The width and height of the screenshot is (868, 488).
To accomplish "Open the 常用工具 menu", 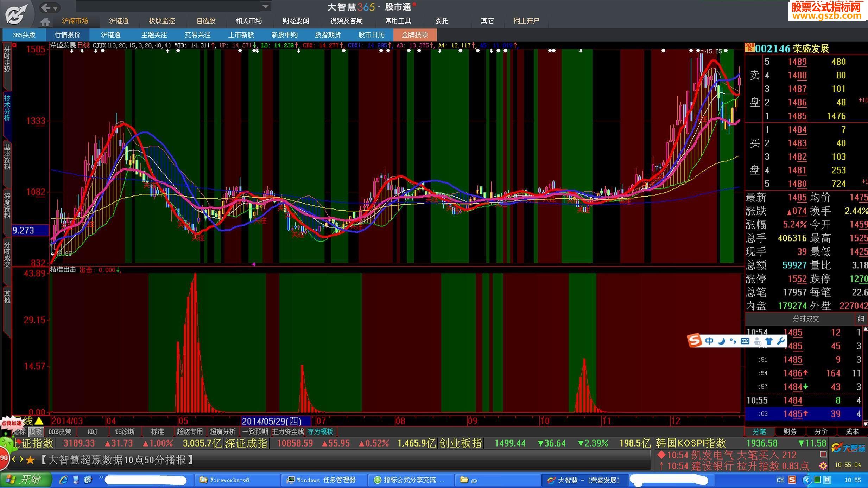I will (x=398, y=21).
